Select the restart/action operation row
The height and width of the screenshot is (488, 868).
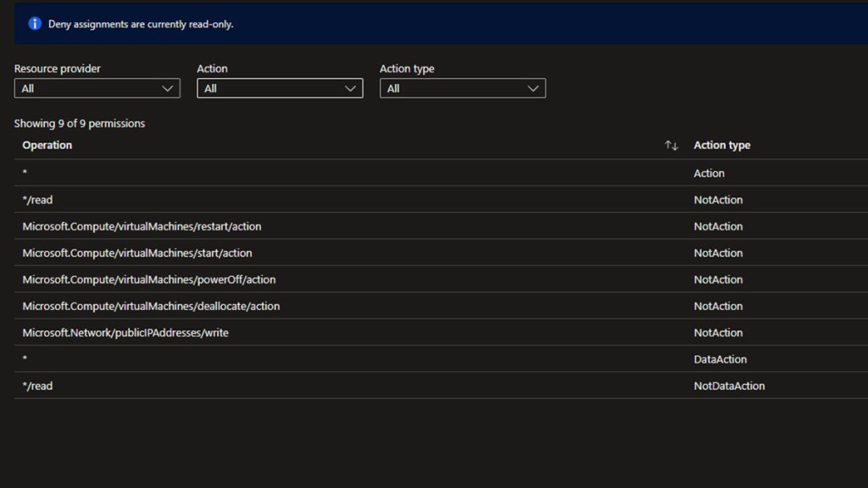[x=441, y=226]
